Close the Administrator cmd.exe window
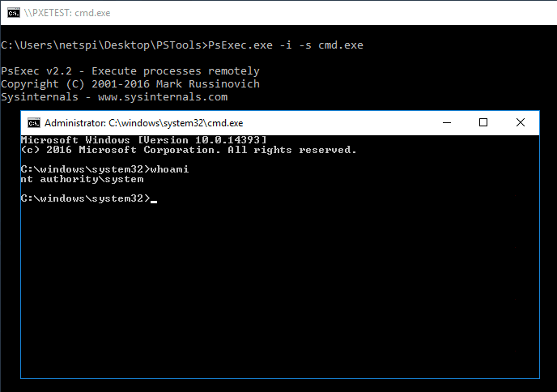Viewport: 557px width, 392px height. 521,122
